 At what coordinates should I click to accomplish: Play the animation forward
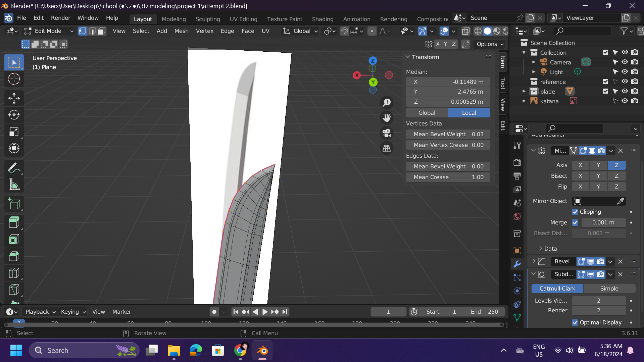tap(265, 312)
